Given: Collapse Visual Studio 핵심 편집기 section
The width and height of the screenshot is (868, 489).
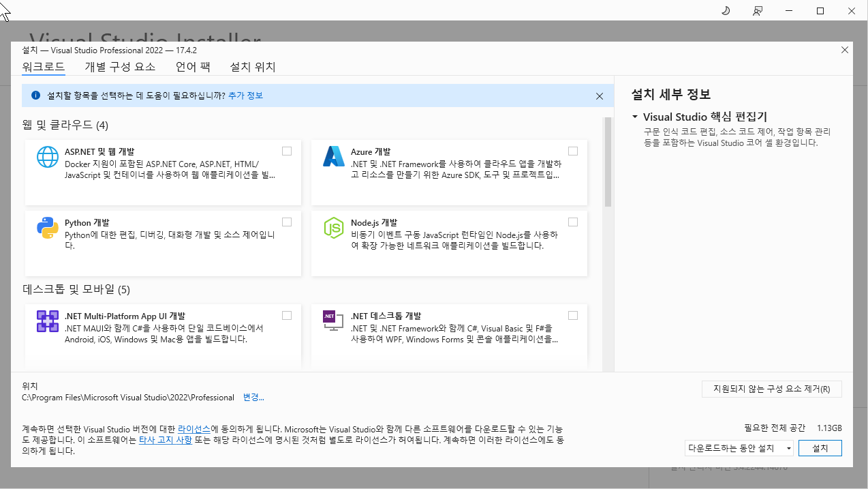Looking at the screenshot, I should 635,117.
